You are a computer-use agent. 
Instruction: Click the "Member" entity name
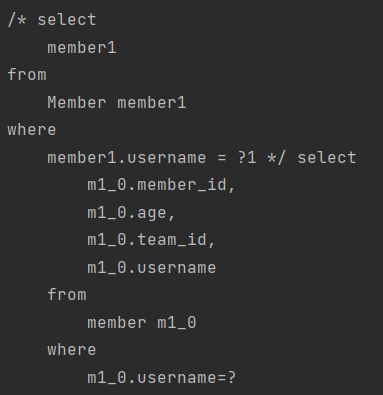click(x=77, y=102)
